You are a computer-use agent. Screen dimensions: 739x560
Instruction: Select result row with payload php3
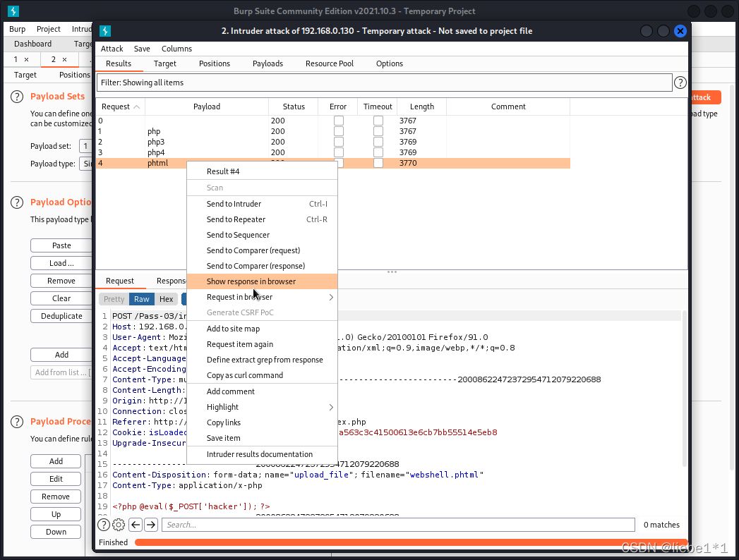tap(332, 142)
